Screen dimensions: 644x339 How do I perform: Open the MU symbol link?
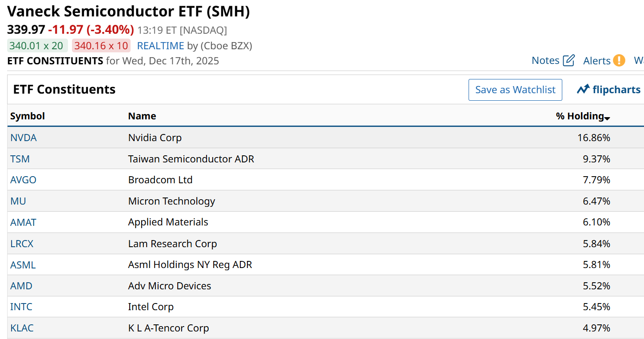pyautogui.click(x=18, y=201)
